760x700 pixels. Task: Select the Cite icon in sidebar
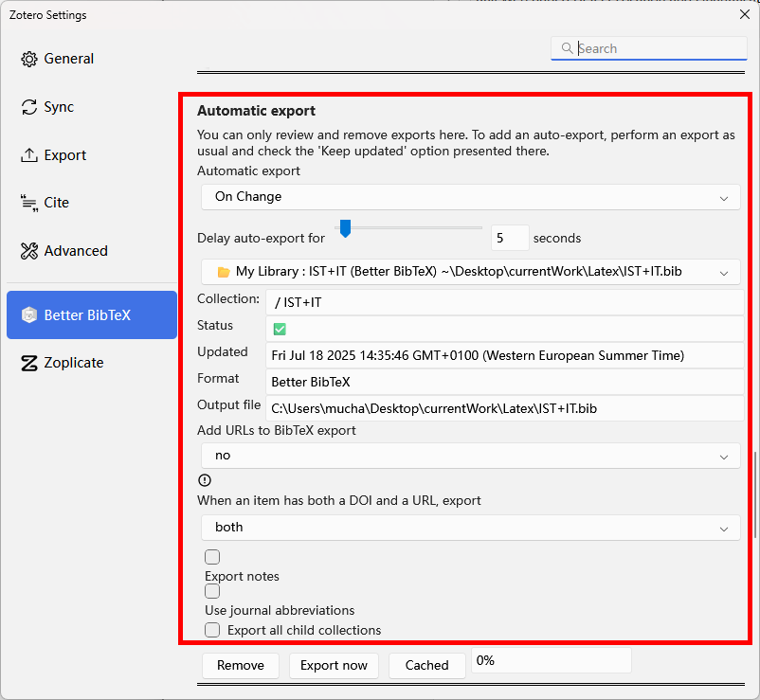click(27, 202)
